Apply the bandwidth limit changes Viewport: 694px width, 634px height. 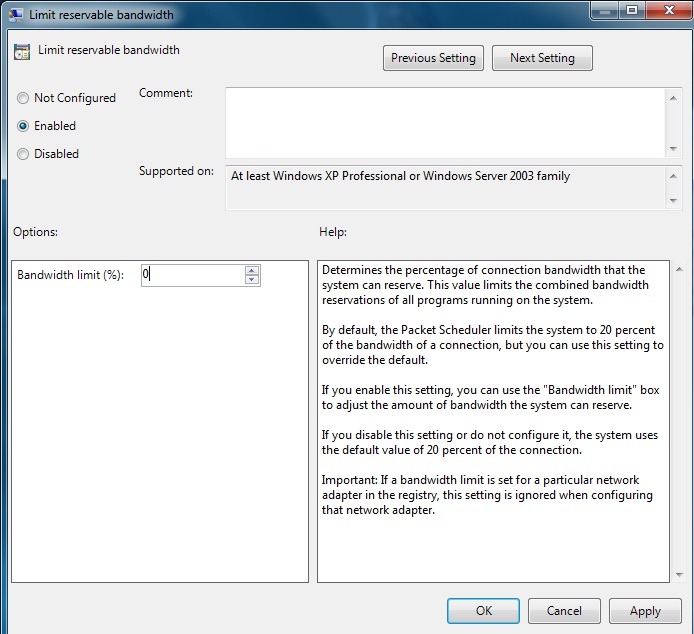pos(645,611)
